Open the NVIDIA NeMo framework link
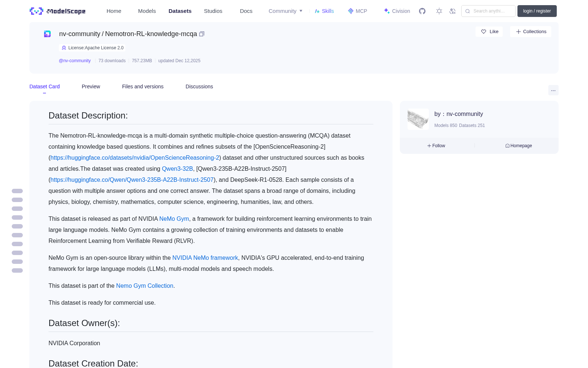This screenshot has height=368, width=588. 205,258
